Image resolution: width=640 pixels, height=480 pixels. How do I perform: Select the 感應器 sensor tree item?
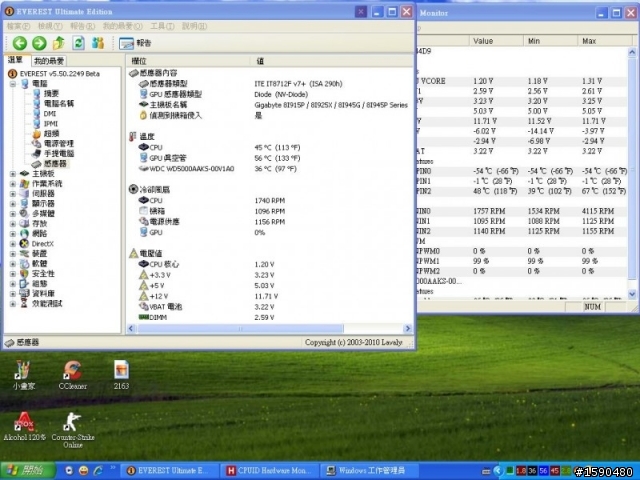tap(55, 164)
